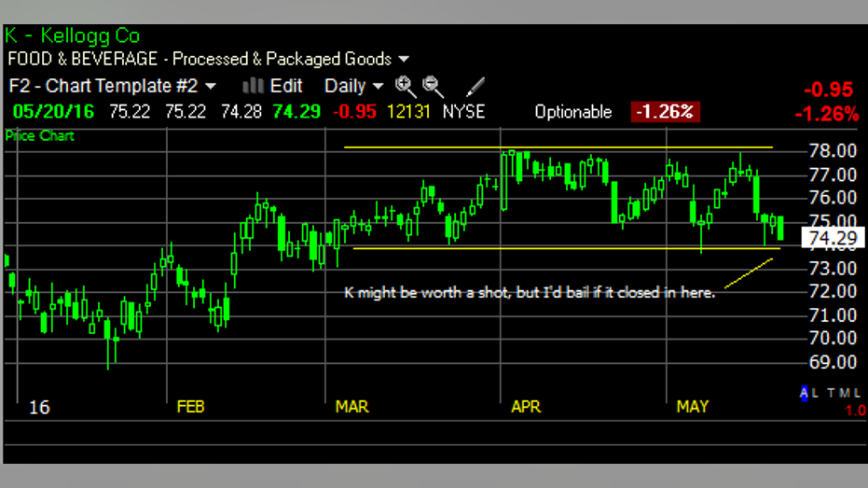The width and height of the screenshot is (868, 488).
Task: Select the T scale option letter
Action: click(831, 393)
